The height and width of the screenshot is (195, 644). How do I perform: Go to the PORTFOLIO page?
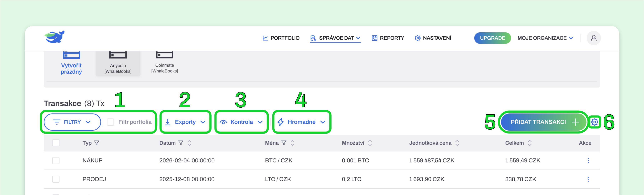tap(281, 38)
